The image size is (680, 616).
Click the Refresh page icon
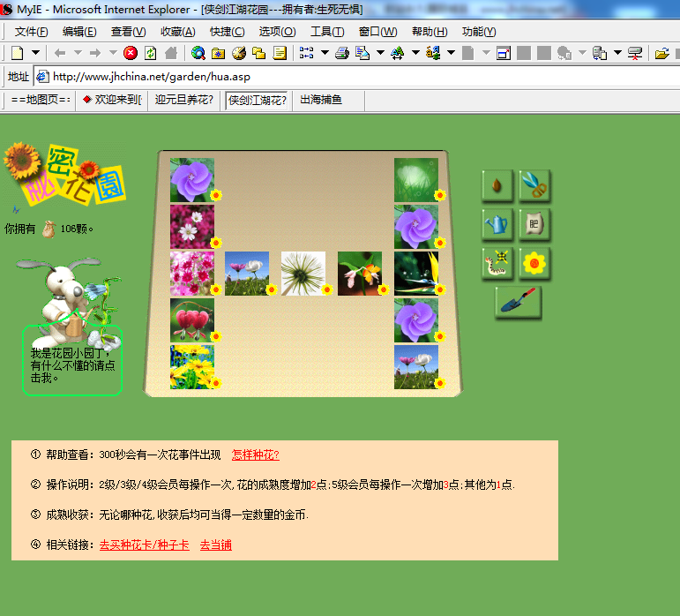151,53
